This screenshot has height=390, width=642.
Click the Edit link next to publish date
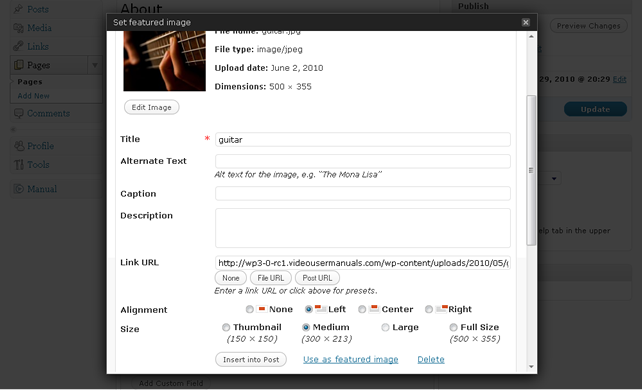coord(619,79)
